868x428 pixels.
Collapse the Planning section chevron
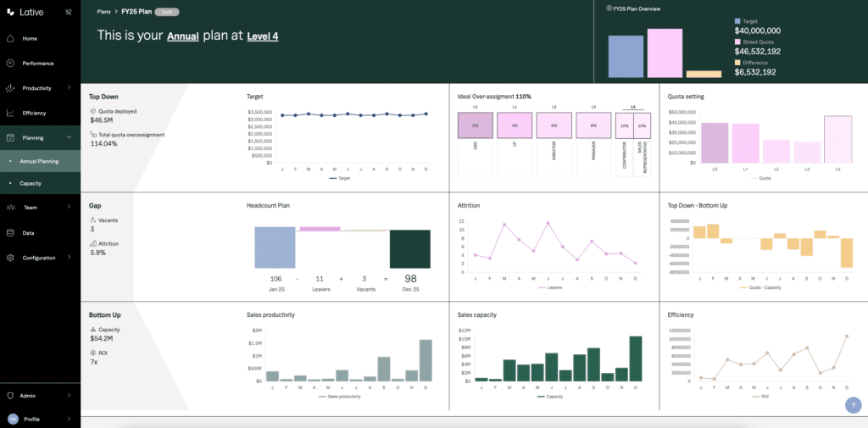click(69, 137)
